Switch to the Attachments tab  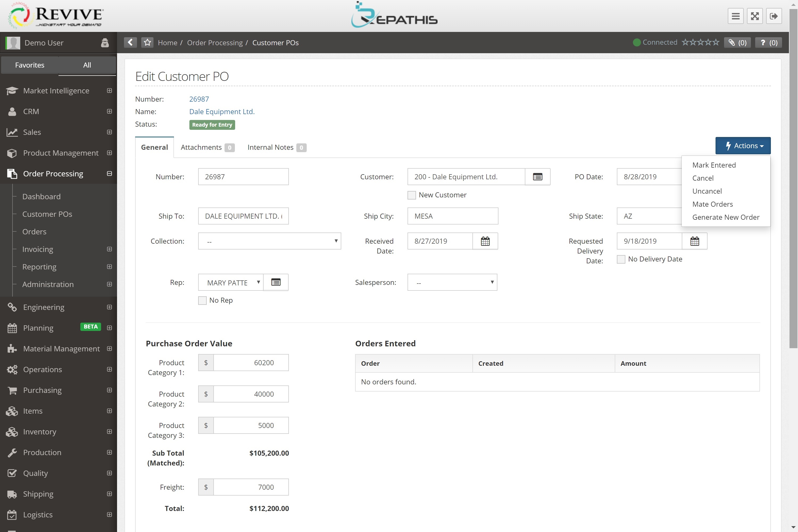[x=207, y=147]
